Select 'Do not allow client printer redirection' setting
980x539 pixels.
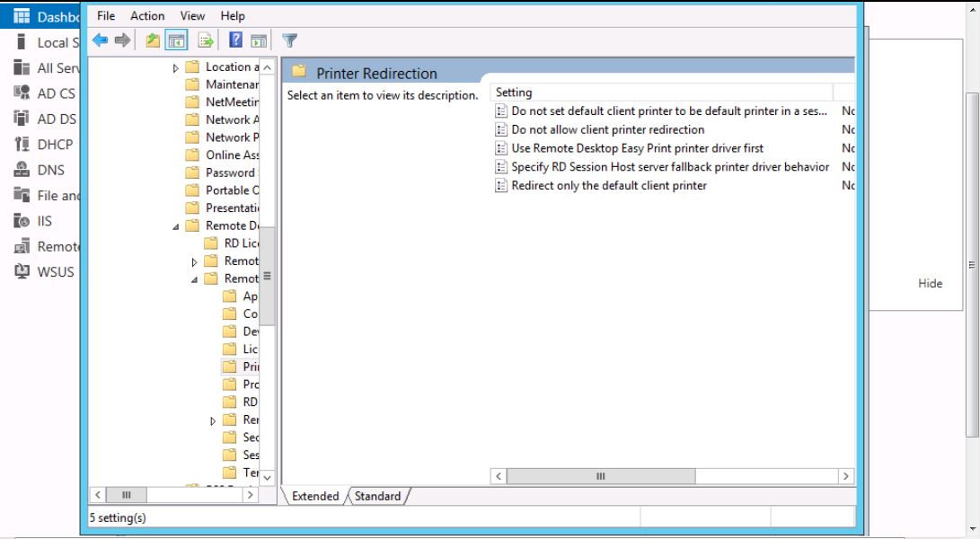607,129
